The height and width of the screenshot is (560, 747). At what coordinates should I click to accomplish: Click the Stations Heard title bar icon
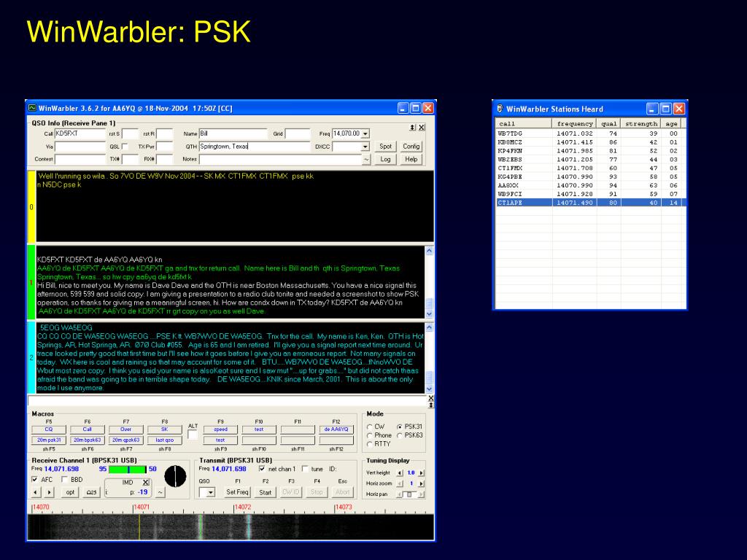coord(500,109)
